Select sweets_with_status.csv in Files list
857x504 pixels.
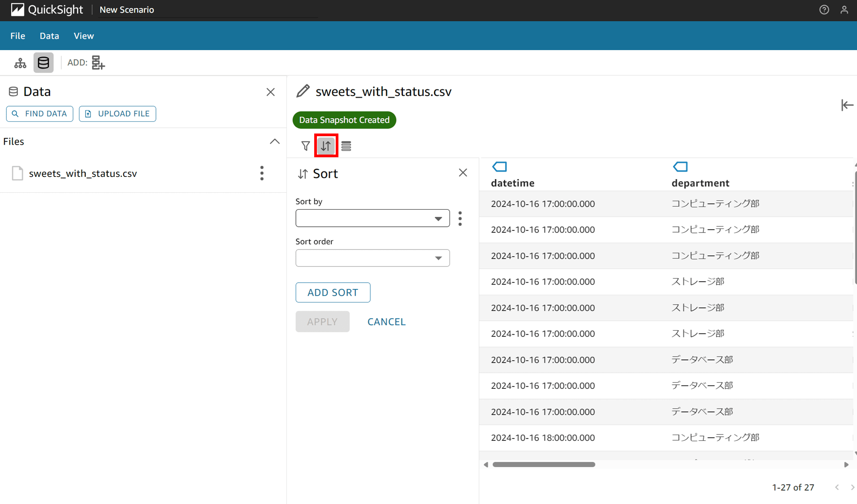83,173
